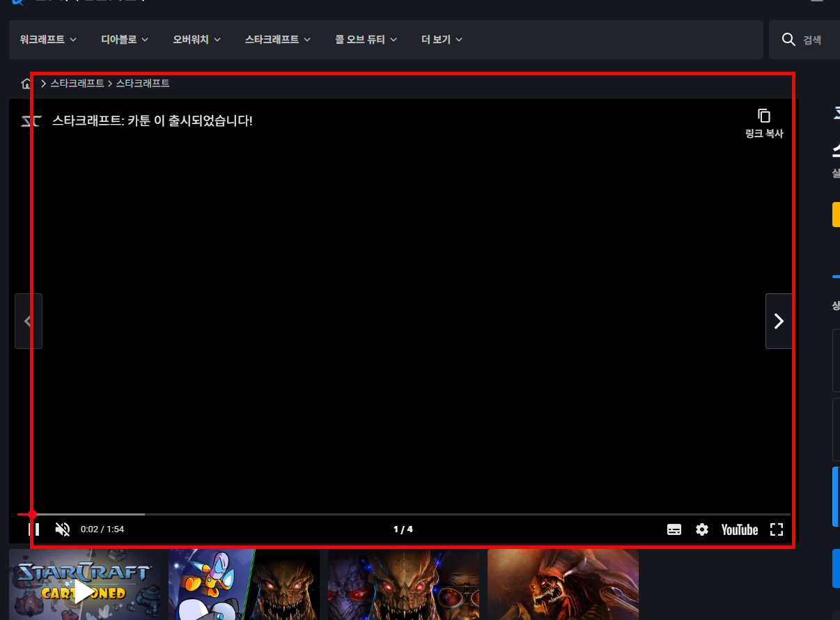Open the video quality settings gear
This screenshot has height=620, width=840.
pyautogui.click(x=702, y=529)
